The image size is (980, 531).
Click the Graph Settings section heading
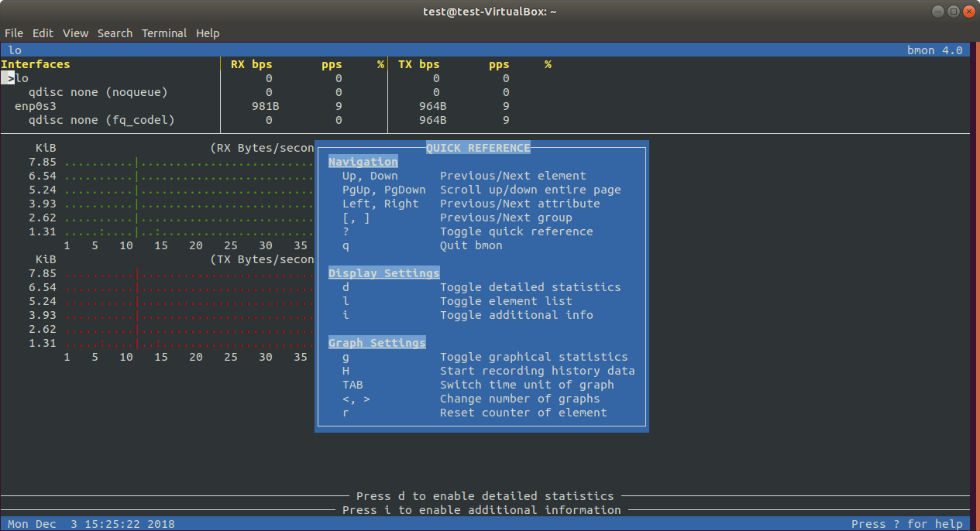point(377,343)
